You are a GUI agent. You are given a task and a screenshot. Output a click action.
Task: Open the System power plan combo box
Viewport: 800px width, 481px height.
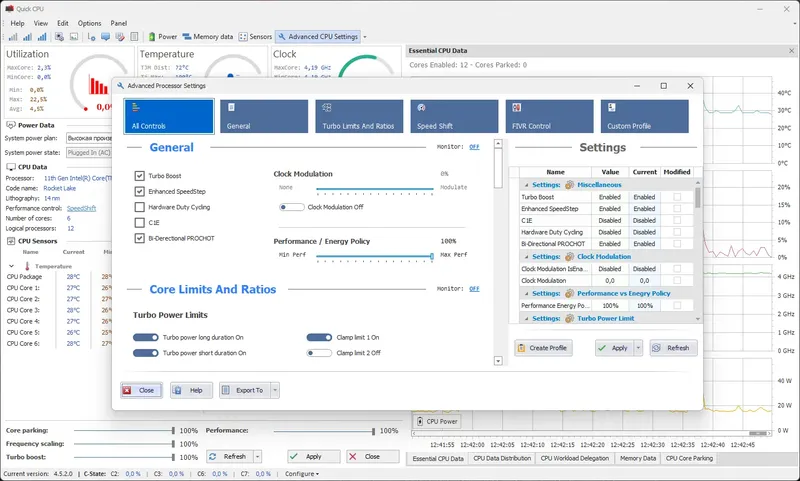pyautogui.click(x=89, y=138)
